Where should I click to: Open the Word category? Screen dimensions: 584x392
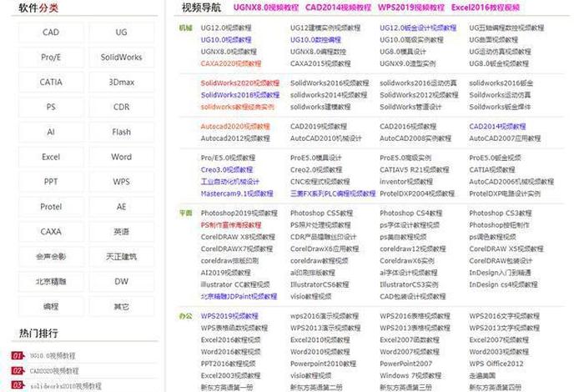click(122, 157)
